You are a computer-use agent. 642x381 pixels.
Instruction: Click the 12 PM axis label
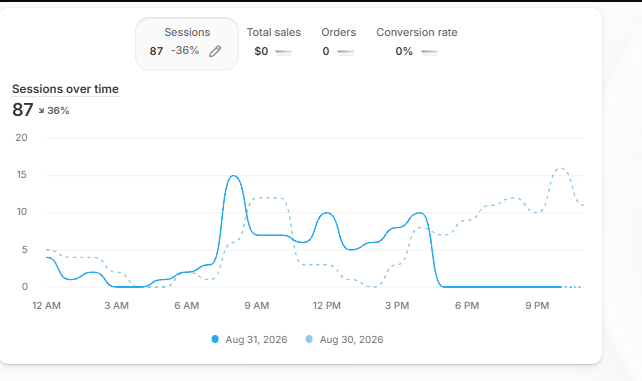coord(327,306)
